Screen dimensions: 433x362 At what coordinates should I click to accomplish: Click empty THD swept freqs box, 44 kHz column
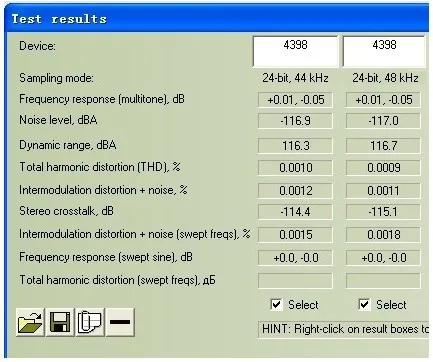tap(295, 281)
